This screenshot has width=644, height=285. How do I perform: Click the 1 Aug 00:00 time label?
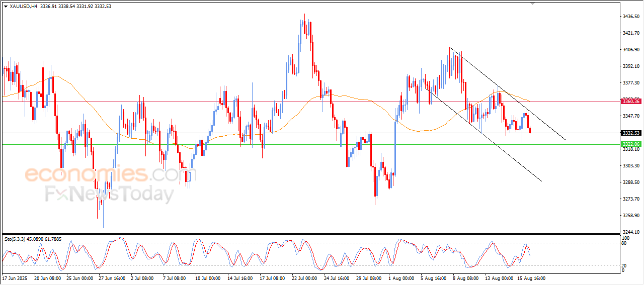[401, 278]
